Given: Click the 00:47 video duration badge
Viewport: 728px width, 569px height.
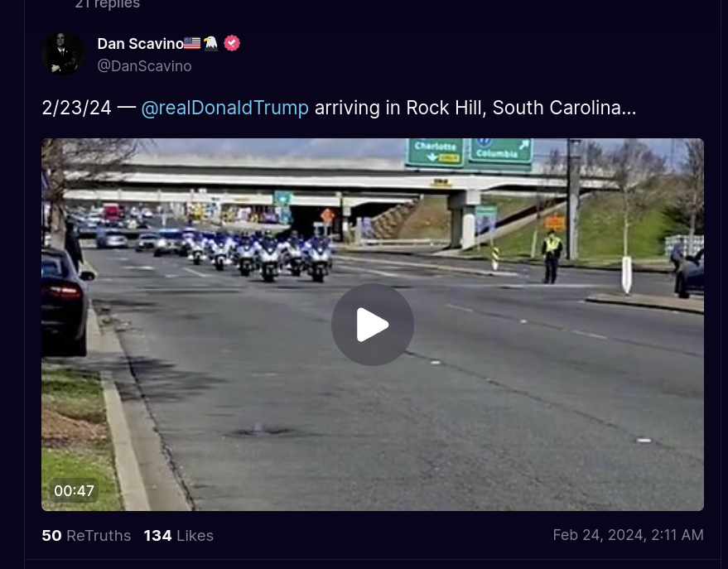Looking at the screenshot, I should point(74,490).
